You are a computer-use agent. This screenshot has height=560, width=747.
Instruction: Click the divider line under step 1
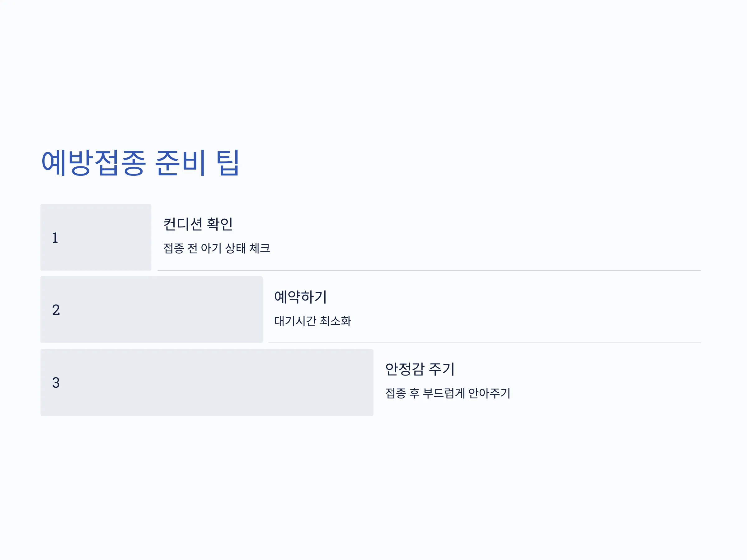(429, 271)
